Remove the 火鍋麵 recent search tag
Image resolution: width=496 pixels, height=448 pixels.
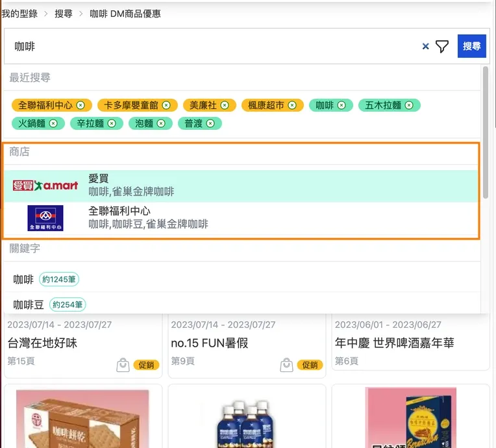pyautogui.click(x=53, y=123)
